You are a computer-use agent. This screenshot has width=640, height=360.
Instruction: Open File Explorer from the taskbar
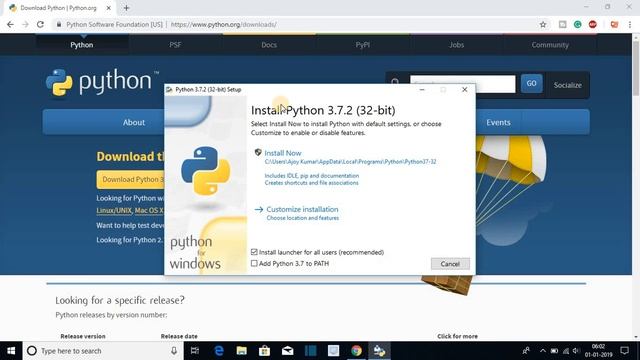tap(242, 351)
